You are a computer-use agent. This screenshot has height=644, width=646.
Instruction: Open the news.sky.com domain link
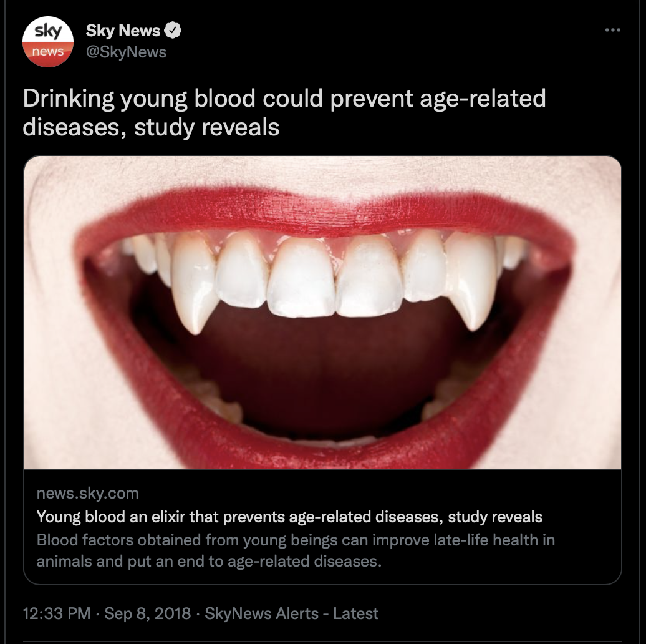click(87, 493)
